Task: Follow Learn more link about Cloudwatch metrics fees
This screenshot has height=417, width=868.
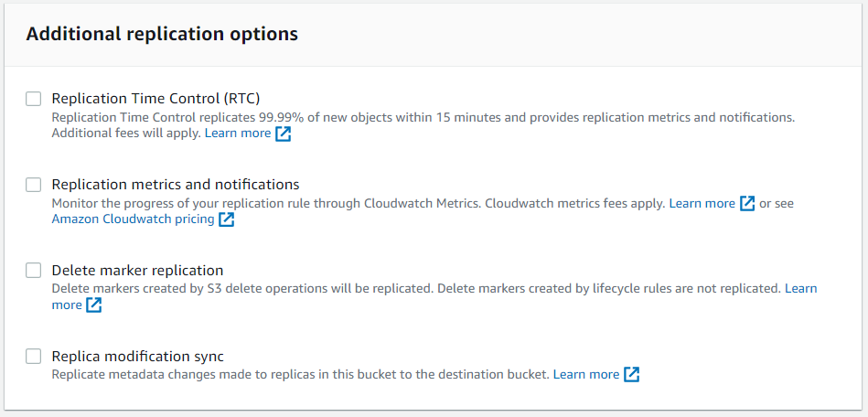Action: [702, 203]
